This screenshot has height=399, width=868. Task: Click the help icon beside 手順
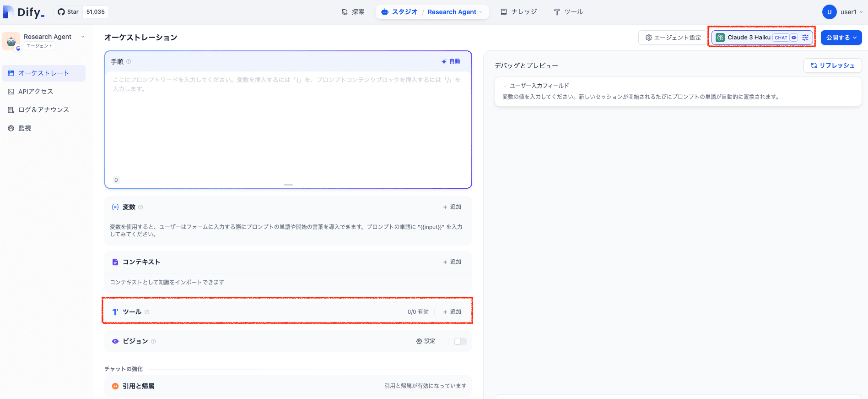point(129,61)
